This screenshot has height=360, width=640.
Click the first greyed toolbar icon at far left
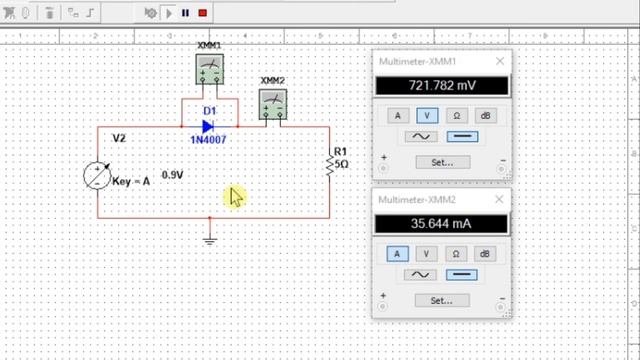[x=9, y=13]
